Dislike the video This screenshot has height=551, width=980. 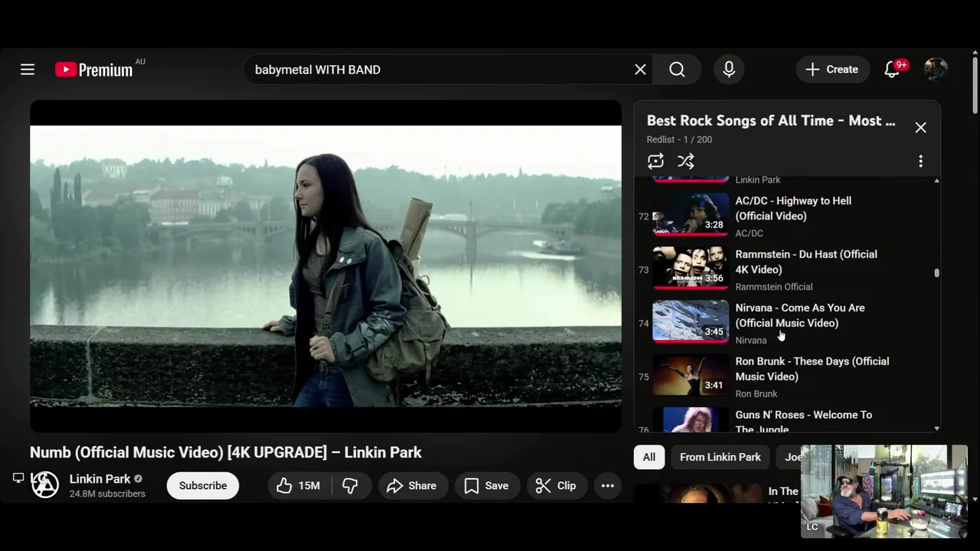pyautogui.click(x=351, y=486)
